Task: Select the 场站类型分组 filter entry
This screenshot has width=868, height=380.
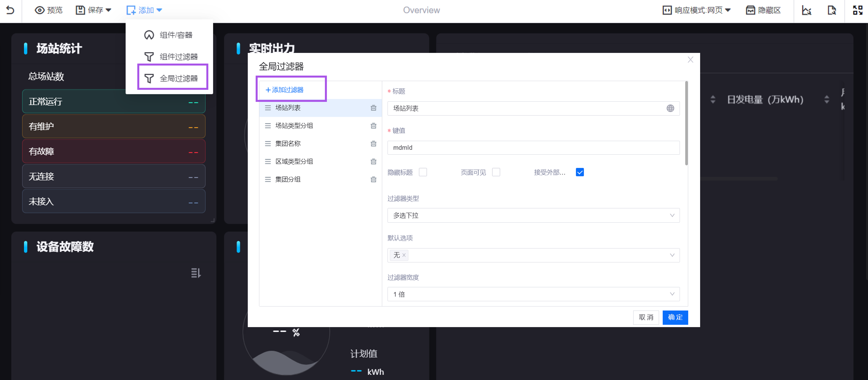Action: pyautogui.click(x=294, y=125)
